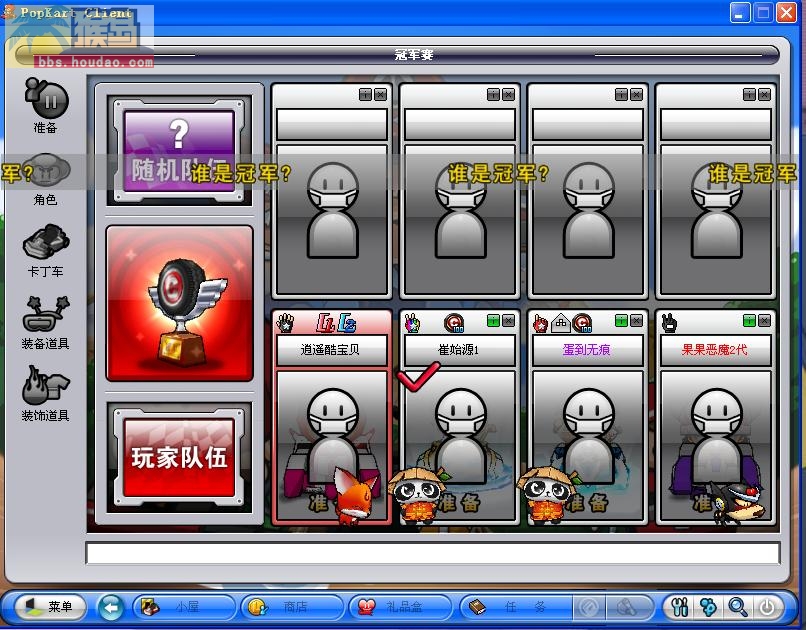
Task: Click the X button of the empty slot above 蛋到无痕
Action: tap(636, 95)
